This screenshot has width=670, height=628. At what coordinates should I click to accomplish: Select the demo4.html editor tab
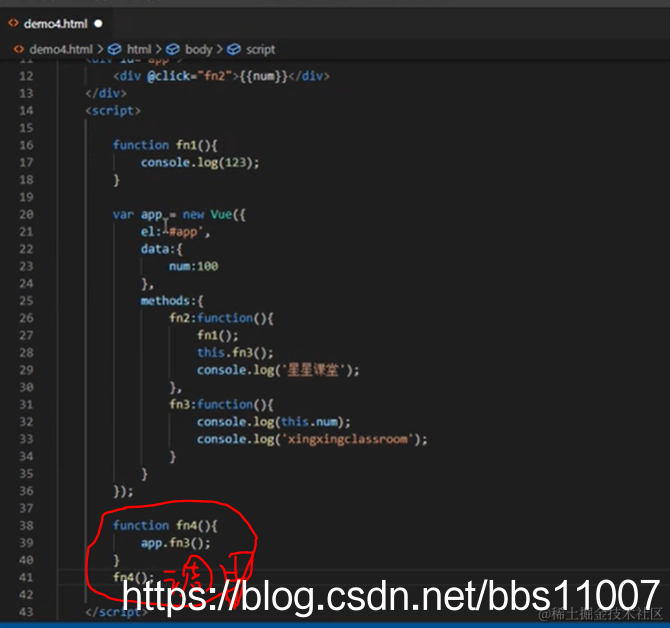tap(56, 23)
